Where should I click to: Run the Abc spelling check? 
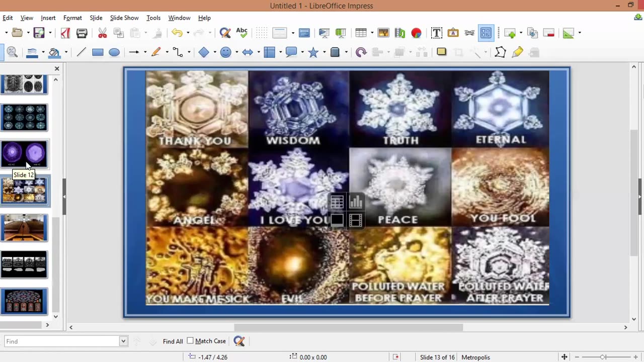[242, 33]
